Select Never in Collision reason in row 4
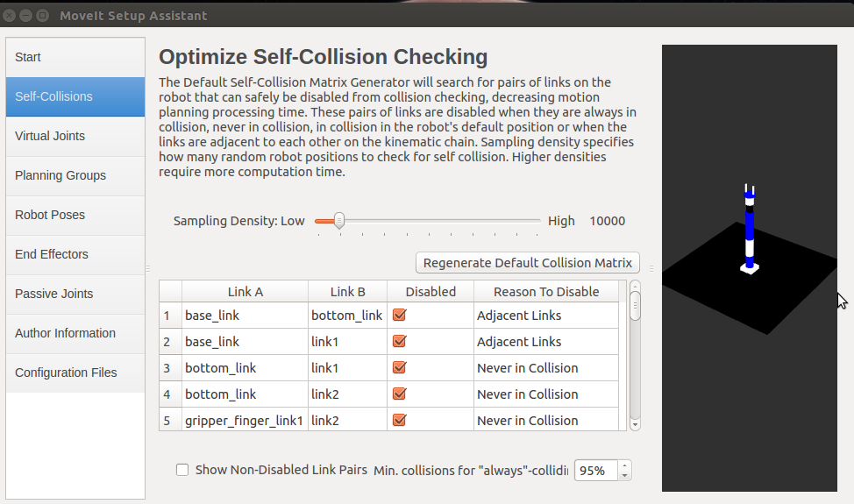854x504 pixels. point(546,394)
